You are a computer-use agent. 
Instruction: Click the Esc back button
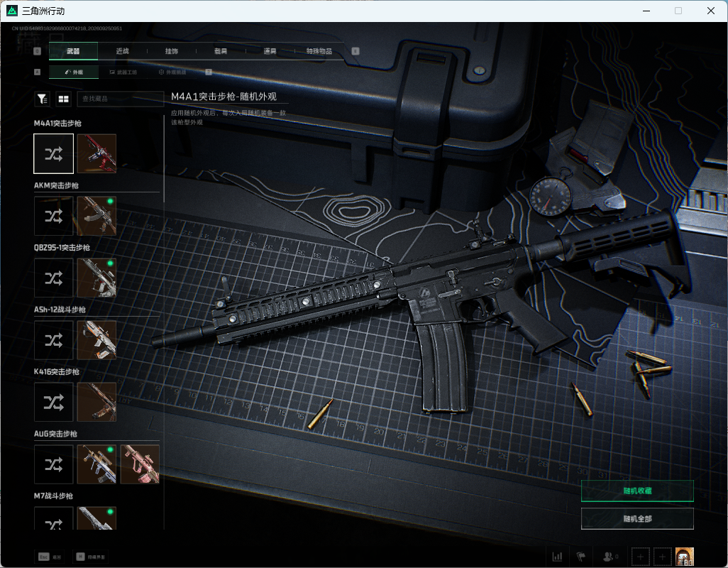click(50, 557)
